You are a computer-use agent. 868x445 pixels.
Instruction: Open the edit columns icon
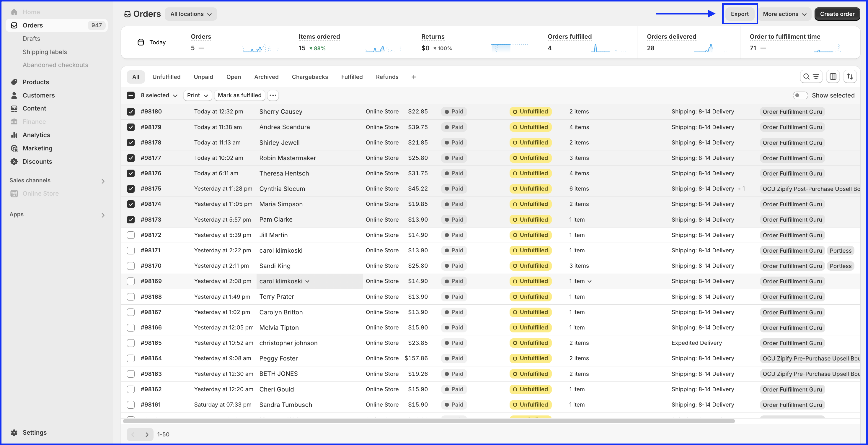[x=833, y=77]
